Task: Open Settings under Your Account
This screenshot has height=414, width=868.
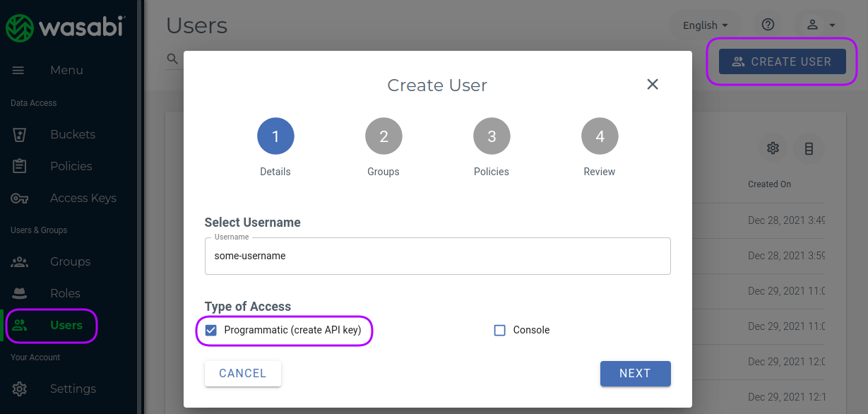Action: click(x=72, y=389)
